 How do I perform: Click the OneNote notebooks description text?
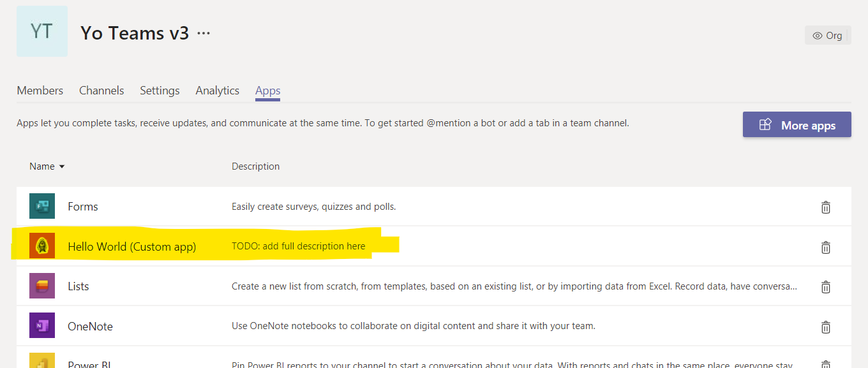pos(414,326)
